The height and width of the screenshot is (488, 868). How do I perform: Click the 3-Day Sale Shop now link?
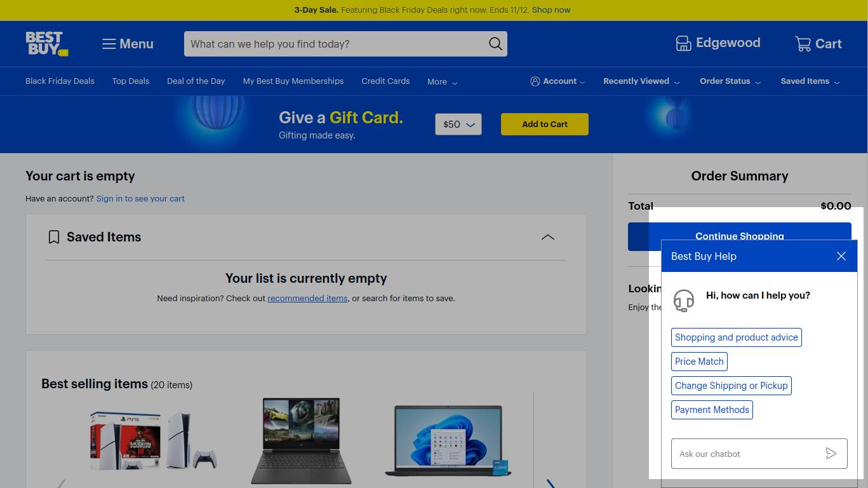tap(551, 10)
